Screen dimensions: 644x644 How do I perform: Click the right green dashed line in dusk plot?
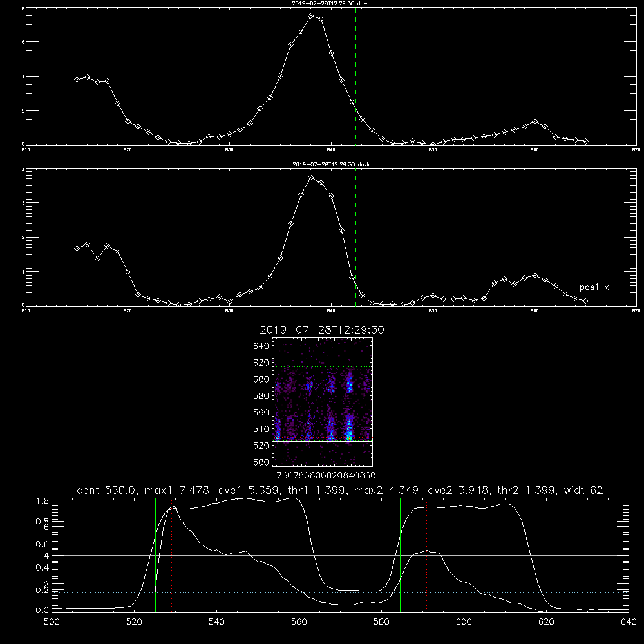tap(355, 238)
